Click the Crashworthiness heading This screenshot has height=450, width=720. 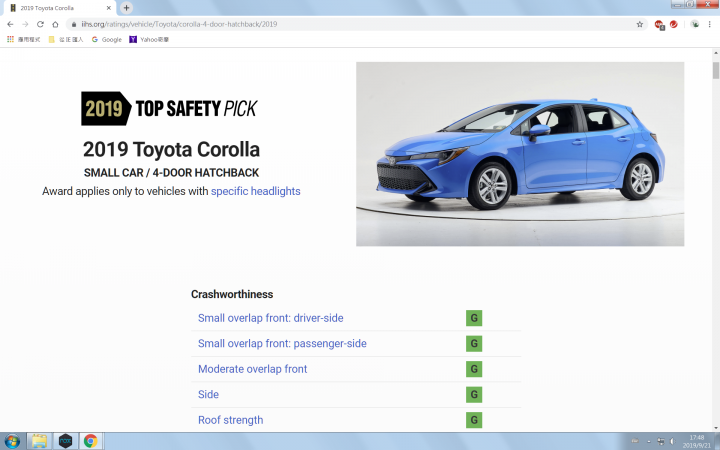232,294
